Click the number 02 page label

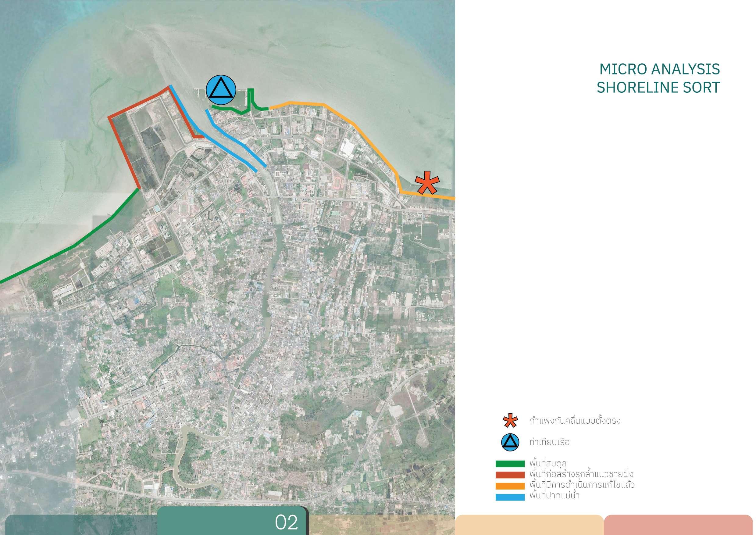click(287, 522)
